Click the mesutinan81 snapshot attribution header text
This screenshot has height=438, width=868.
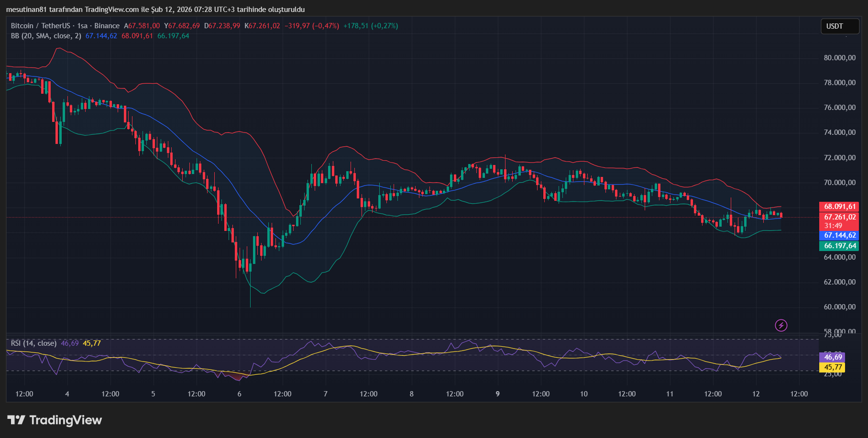pyautogui.click(x=155, y=10)
